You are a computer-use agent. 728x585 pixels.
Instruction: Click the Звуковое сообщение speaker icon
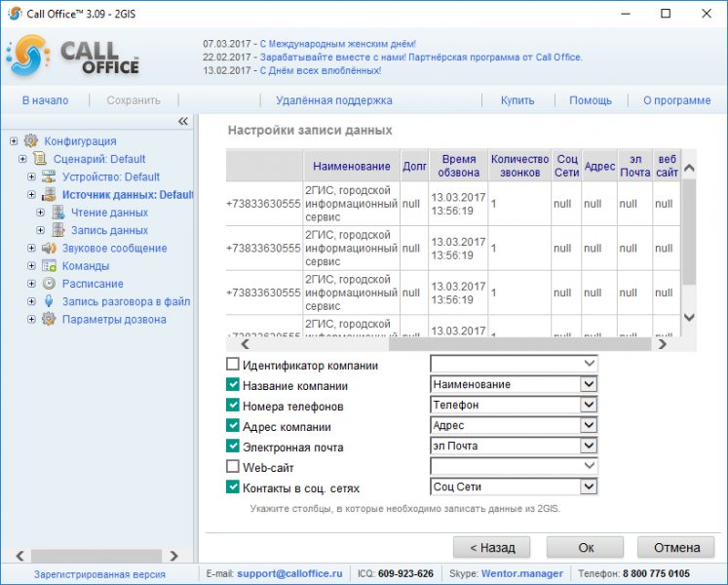pyautogui.click(x=49, y=248)
